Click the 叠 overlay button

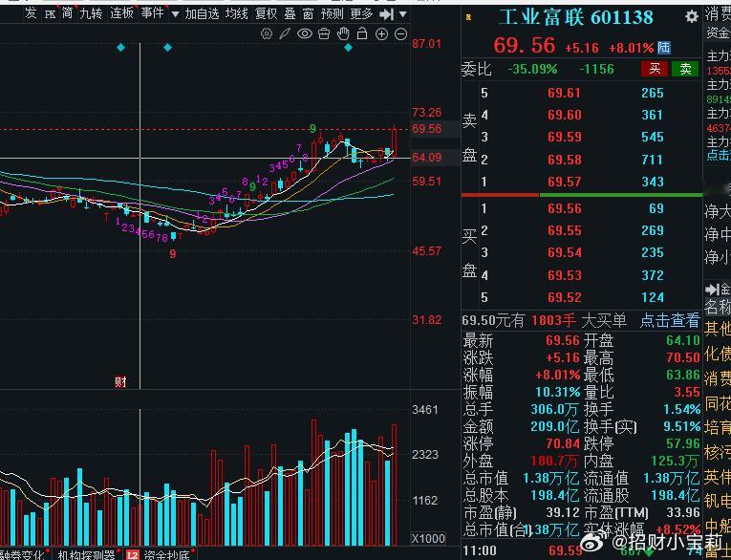[290, 13]
